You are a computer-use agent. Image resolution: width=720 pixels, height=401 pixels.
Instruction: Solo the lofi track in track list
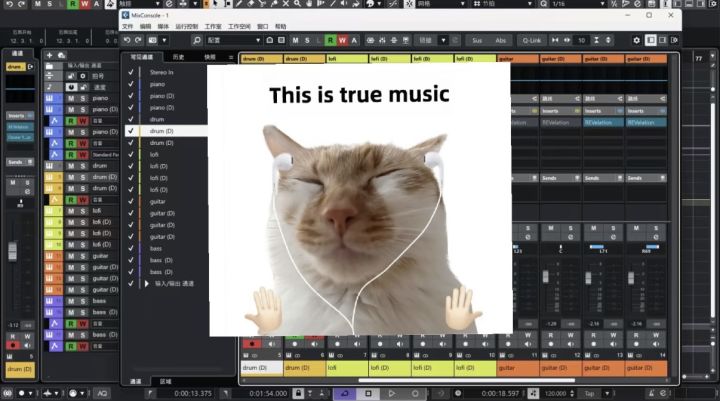point(83,211)
